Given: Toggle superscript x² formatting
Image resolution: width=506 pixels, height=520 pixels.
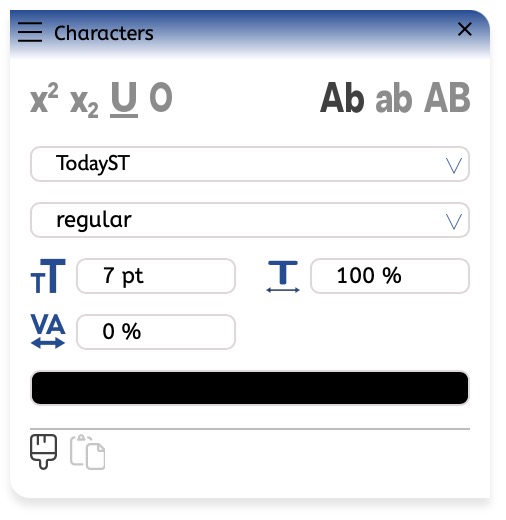Looking at the screenshot, I should [44, 98].
